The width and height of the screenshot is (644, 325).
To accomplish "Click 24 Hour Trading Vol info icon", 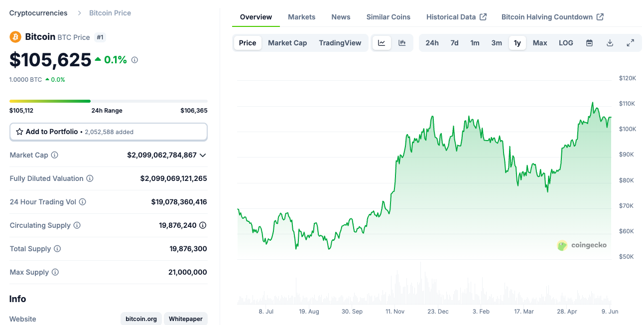I will tap(83, 202).
